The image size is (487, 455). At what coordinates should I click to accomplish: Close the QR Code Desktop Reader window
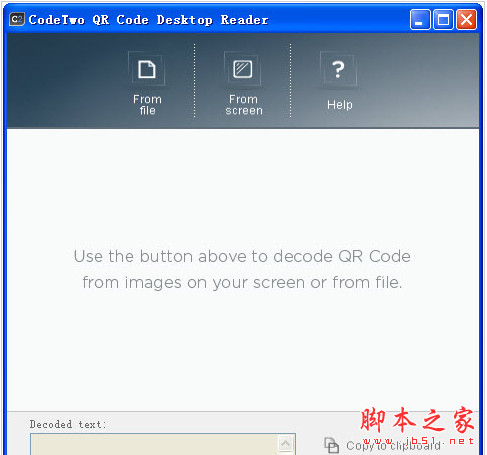[x=466, y=20]
